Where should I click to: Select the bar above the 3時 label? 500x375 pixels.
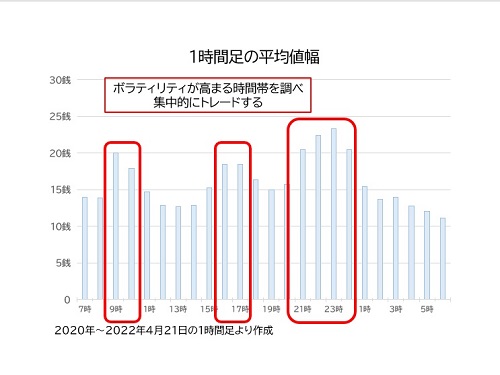[x=396, y=248]
